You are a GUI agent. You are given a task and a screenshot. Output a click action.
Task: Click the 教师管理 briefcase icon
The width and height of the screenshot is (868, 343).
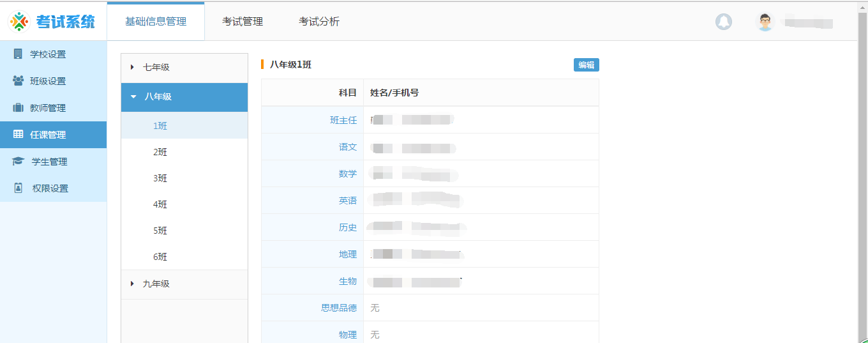18,108
